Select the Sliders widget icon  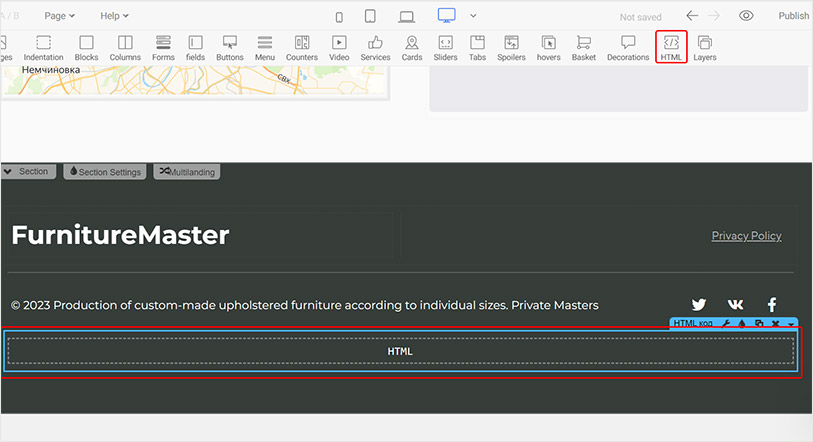pos(445,47)
